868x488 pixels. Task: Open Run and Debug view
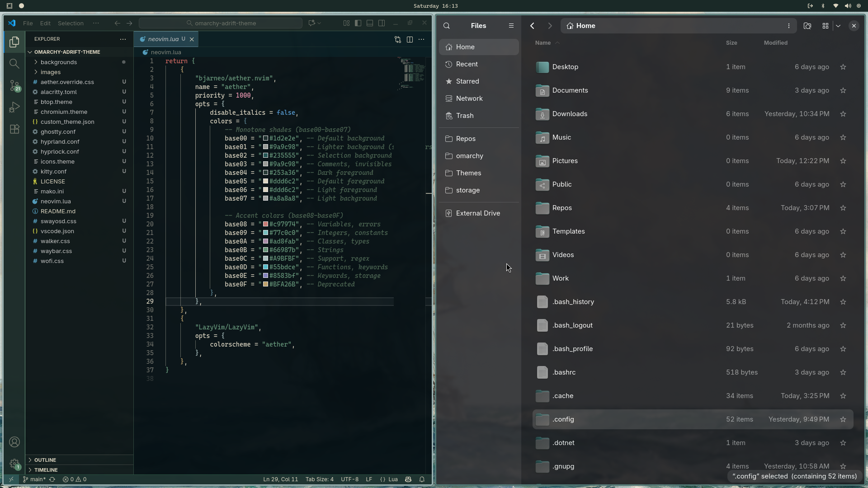pyautogui.click(x=14, y=107)
